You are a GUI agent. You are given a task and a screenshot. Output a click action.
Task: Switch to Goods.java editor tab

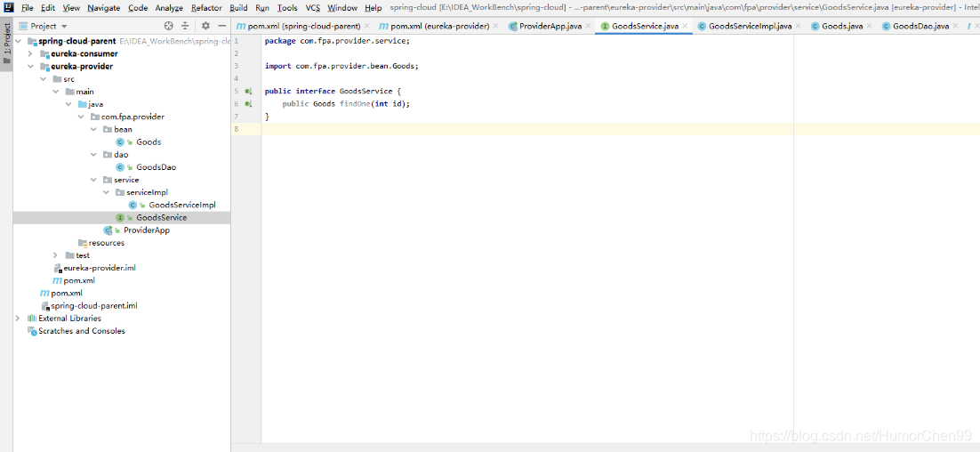[842, 27]
